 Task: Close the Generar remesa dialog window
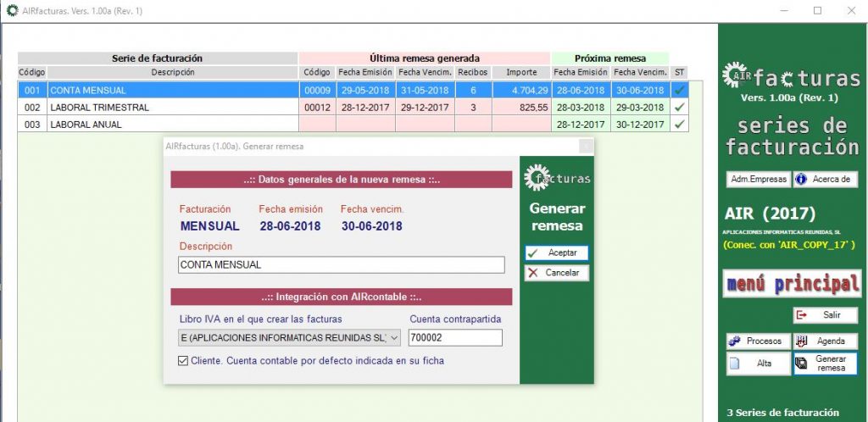pos(585,147)
